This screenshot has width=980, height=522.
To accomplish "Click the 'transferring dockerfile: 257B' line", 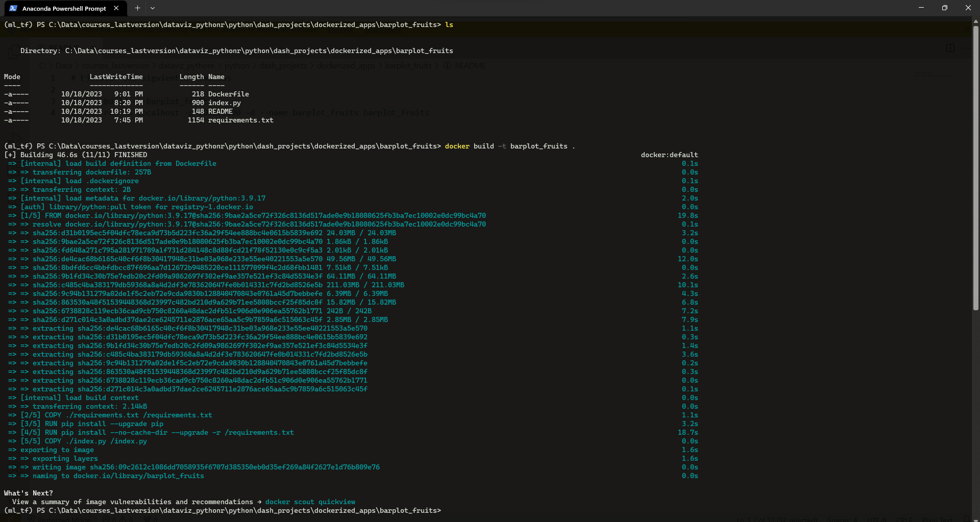I will 80,172.
